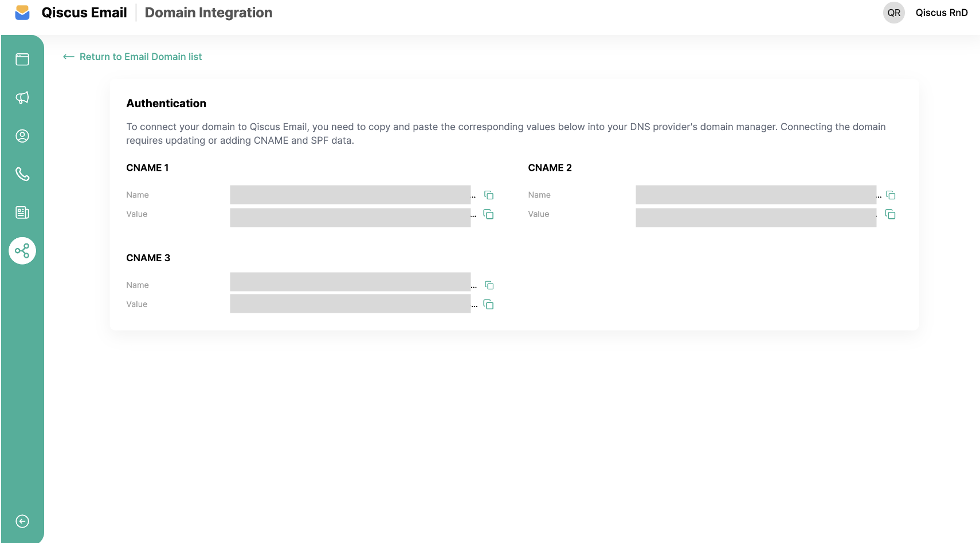Copy the CNAME 1 Name field
This screenshot has width=980, height=543.
[489, 195]
